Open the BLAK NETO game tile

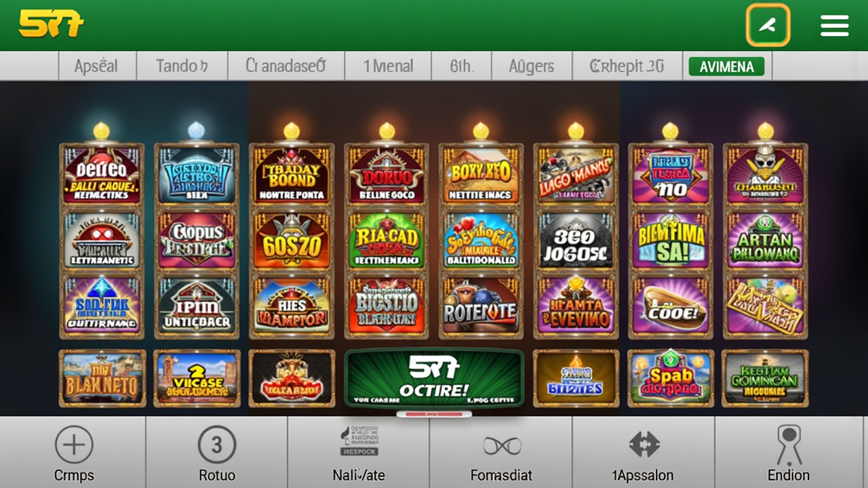pyautogui.click(x=102, y=378)
